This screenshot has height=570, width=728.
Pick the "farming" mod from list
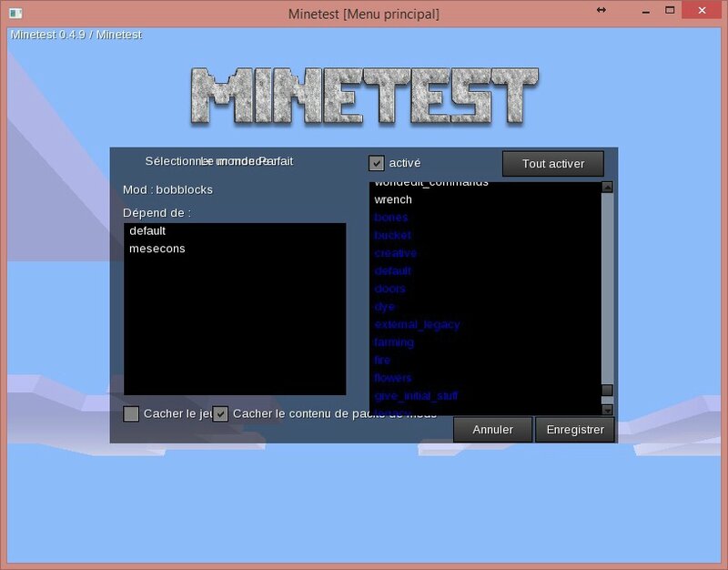click(x=394, y=342)
